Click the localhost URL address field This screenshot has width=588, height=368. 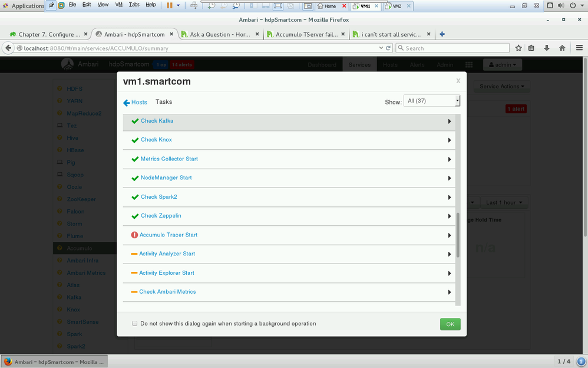[199, 48]
